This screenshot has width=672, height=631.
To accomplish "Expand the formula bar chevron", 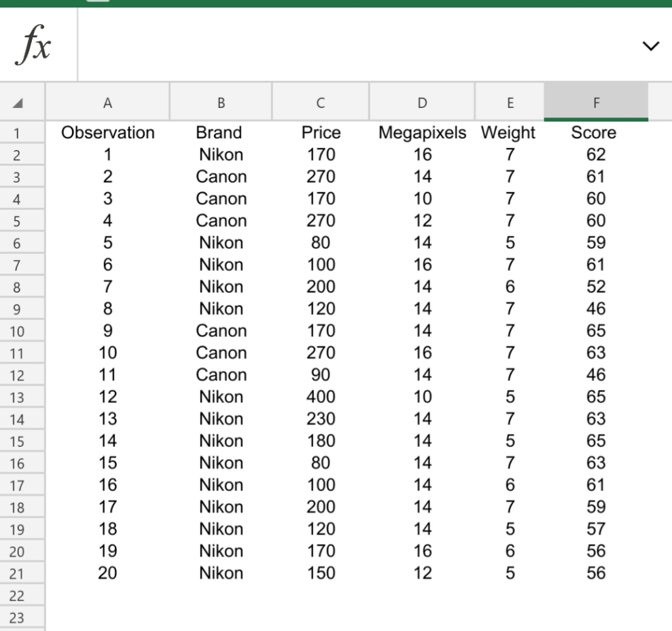I will pos(650,46).
